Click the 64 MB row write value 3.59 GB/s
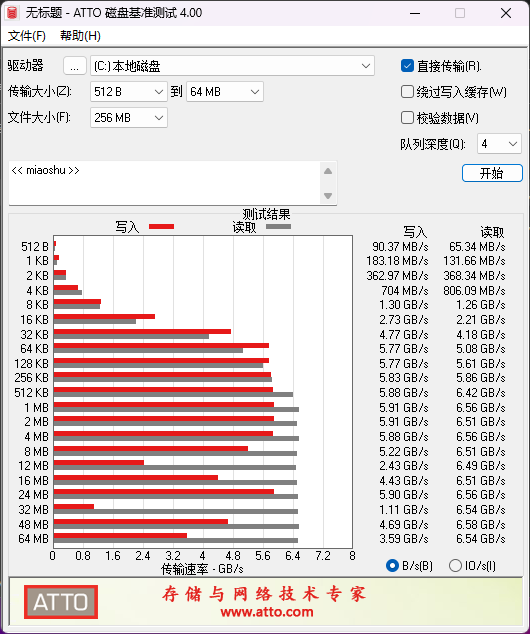This screenshot has width=530, height=634. click(403, 539)
